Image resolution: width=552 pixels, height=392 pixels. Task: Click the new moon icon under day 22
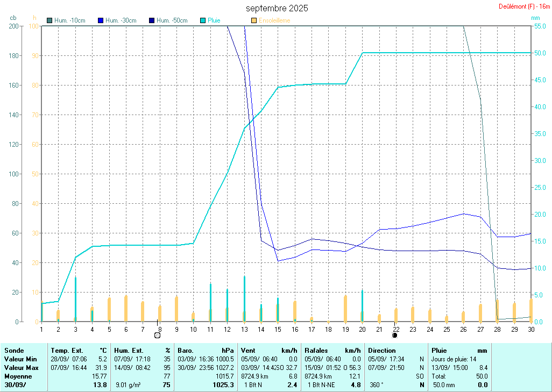pyautogui.click(x=395, y=335)
